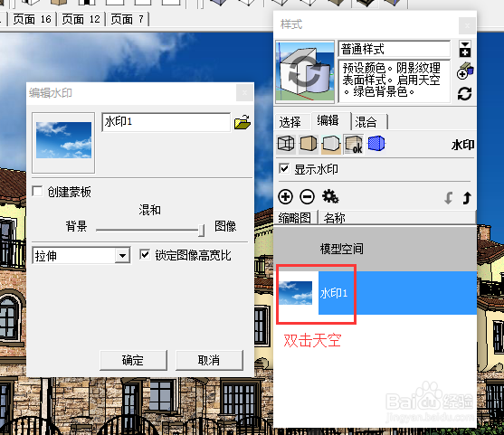This screenshot has height=435, width=504.
Task: Click the style preview thumbnail
Action: pyautogui.click(x=305, y=72)
